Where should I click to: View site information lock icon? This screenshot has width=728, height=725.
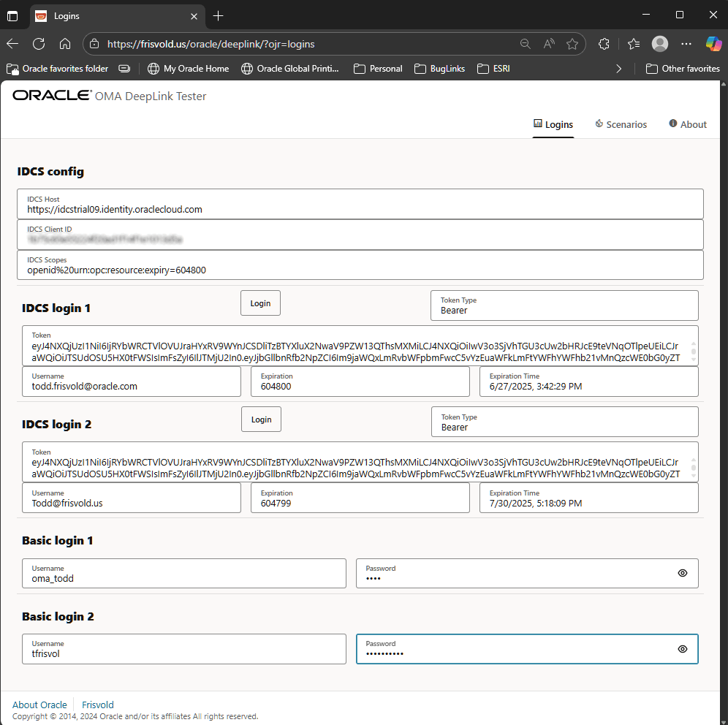click(x=94, y=44)
